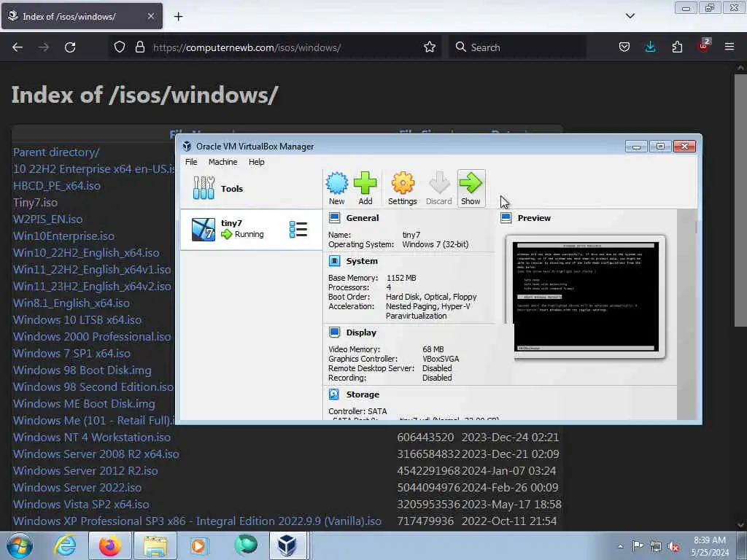Open the Windows Server 2022.iso link
Viewport: 747px width, 560px height.
[77, 488]
